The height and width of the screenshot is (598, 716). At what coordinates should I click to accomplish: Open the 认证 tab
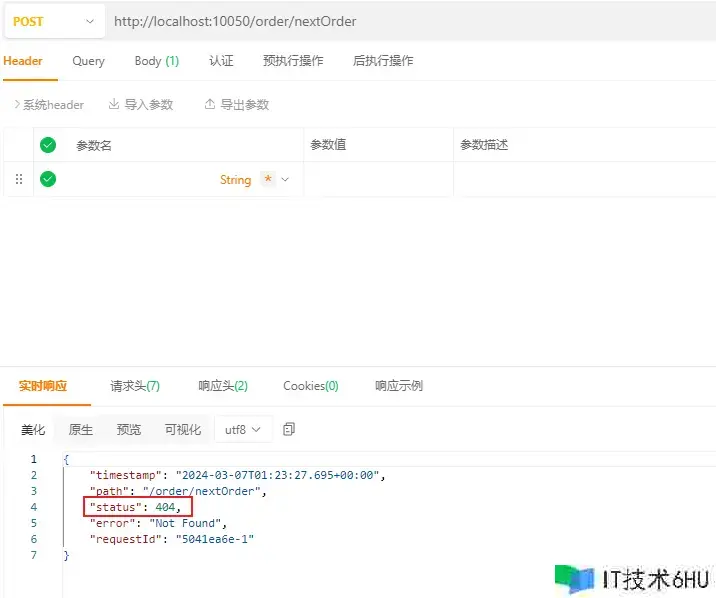click(x=221, y=61)
